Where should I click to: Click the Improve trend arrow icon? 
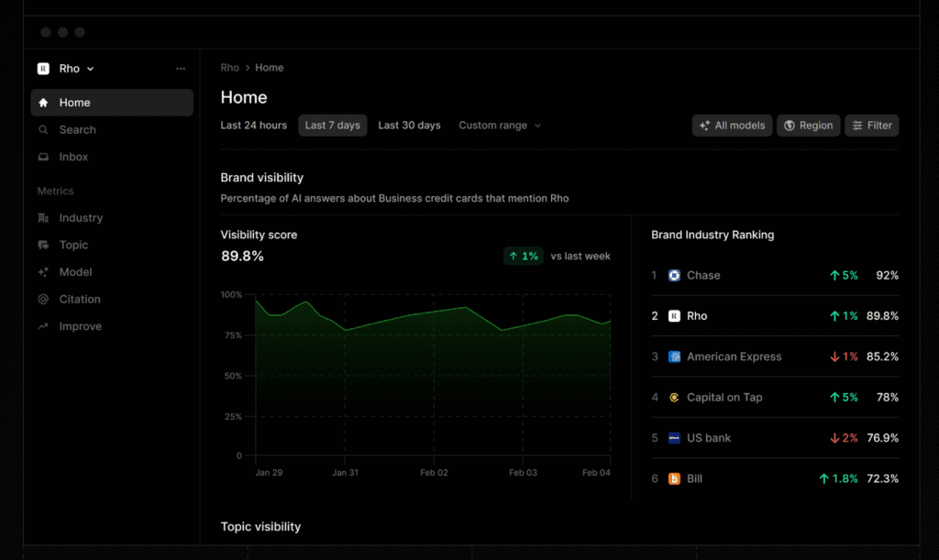click(43, 326)
